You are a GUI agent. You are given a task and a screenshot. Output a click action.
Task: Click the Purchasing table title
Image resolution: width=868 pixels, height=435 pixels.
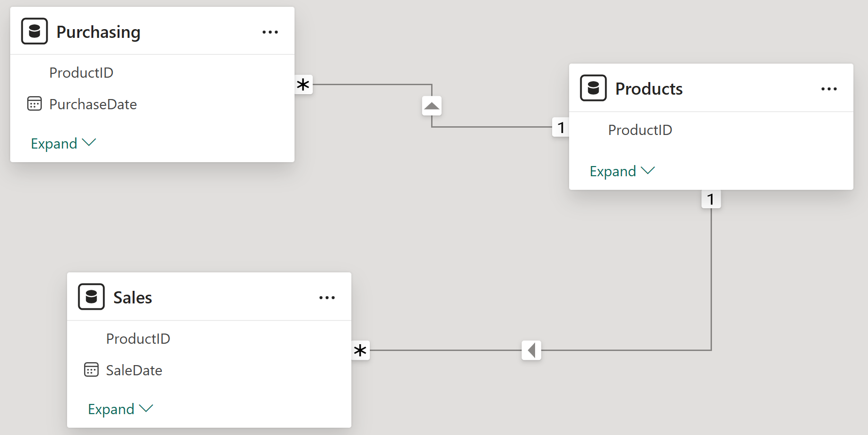(x=98, y=32)
